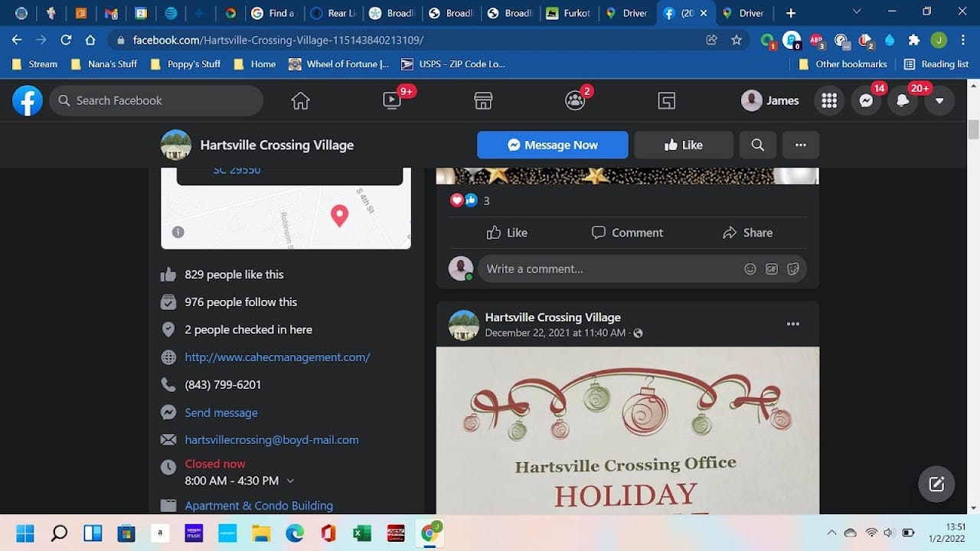
Task: Click the map info icon
Action: pyautogui.click(x=178, y=232)
